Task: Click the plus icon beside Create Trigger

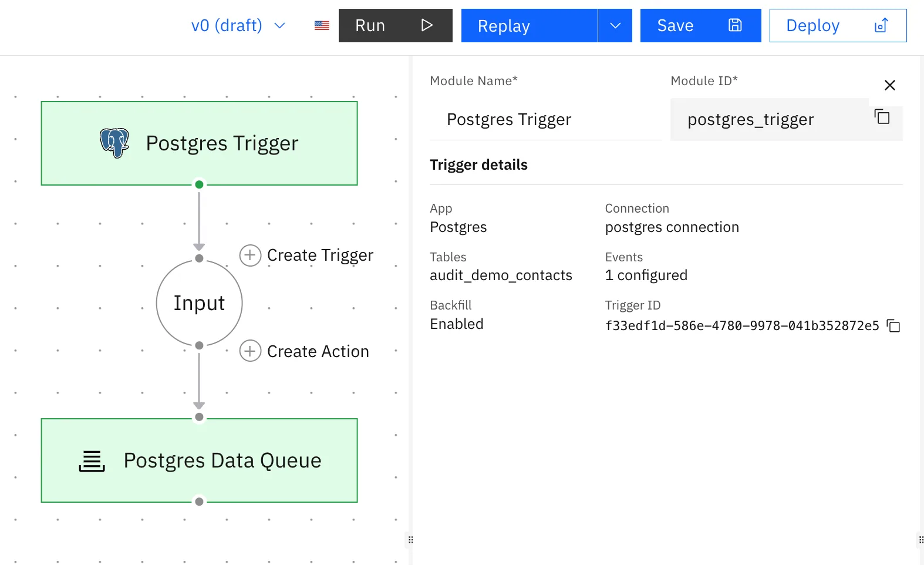Action: pyautogui.click(x=250, y=255)
